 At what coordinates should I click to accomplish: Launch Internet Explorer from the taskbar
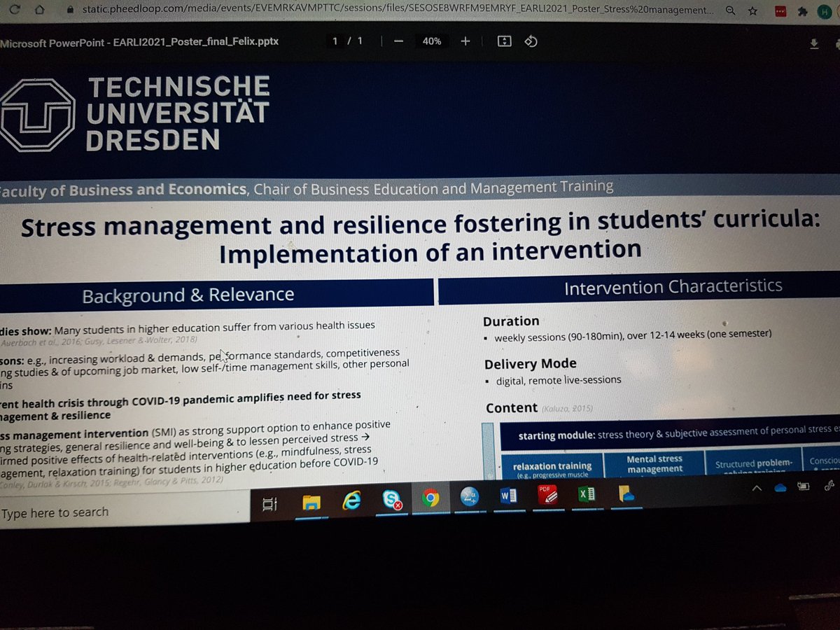pyautogui.click(x=351, y=500)
